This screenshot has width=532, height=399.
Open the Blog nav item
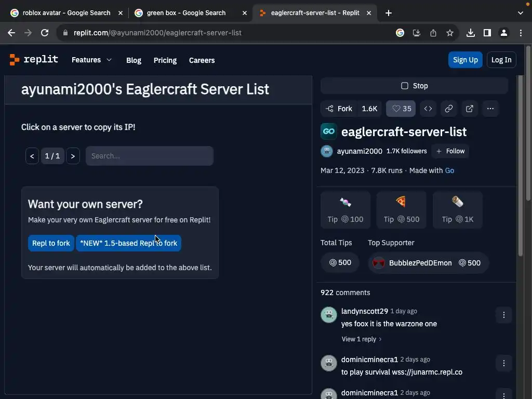[x=134, y=60]
